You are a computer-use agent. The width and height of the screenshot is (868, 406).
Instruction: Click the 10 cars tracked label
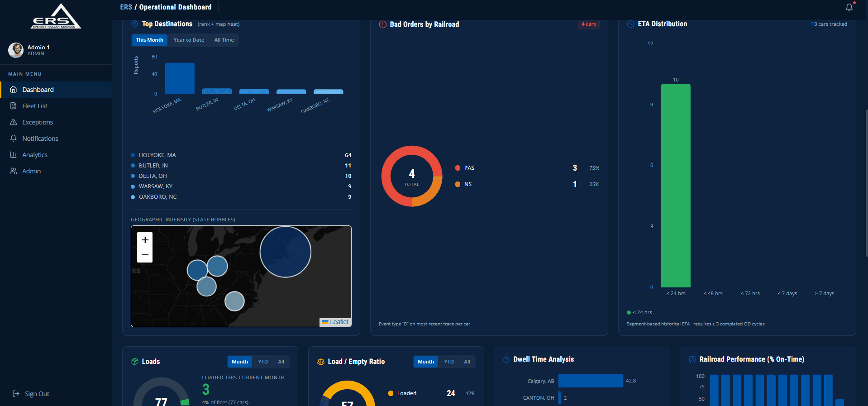click(829, 24)
